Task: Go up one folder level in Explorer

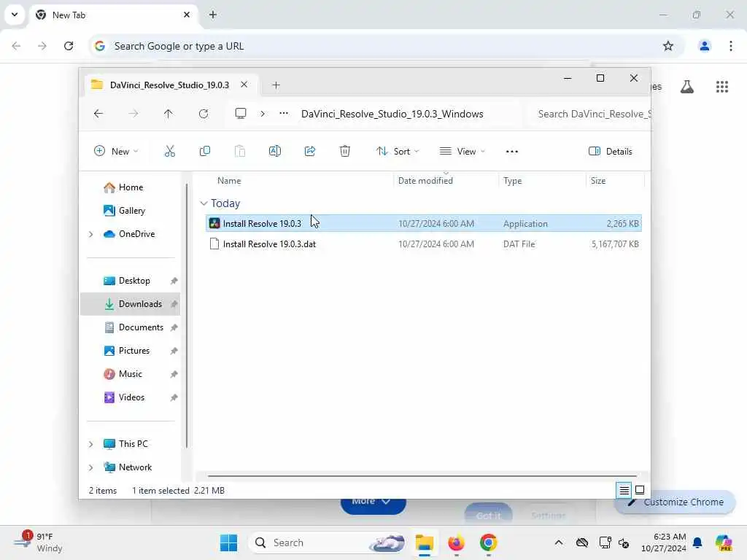Action: click(169, 114)
